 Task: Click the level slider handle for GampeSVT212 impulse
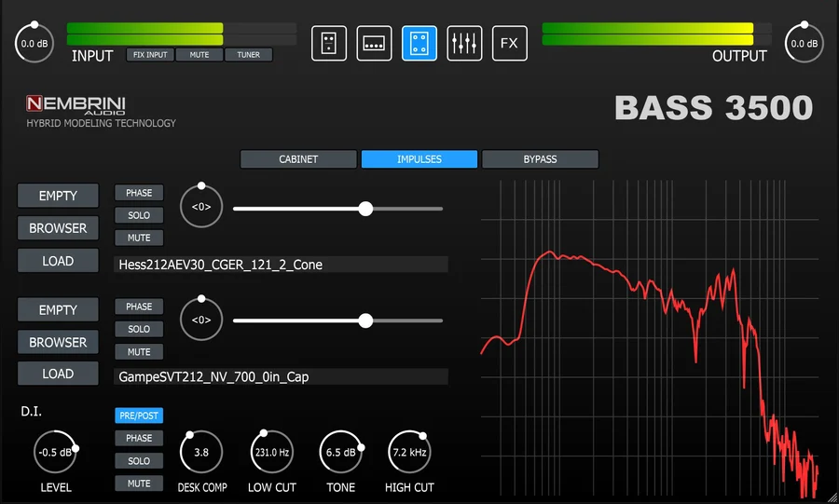pos(365,320)
